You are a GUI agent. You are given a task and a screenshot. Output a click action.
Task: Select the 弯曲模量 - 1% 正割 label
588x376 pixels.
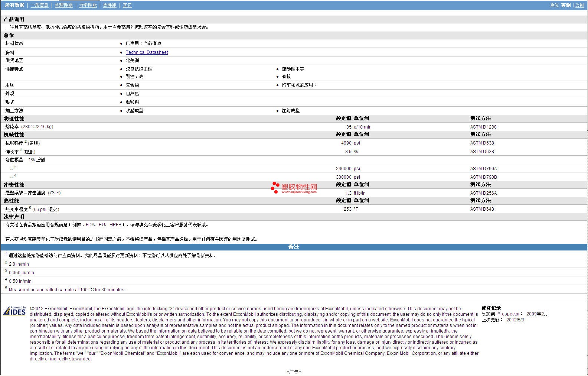click(25, 160)
